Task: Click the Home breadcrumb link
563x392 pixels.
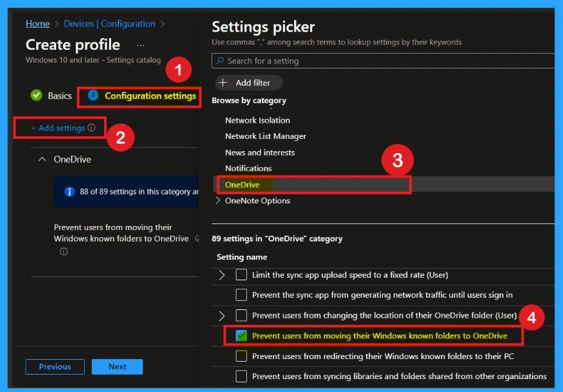Action: point(37,24)
